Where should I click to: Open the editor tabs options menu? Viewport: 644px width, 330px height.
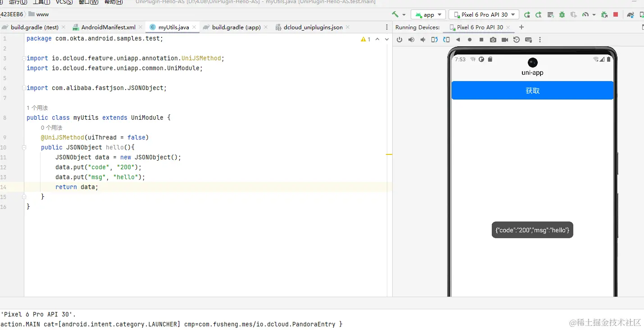click(387, 27)
